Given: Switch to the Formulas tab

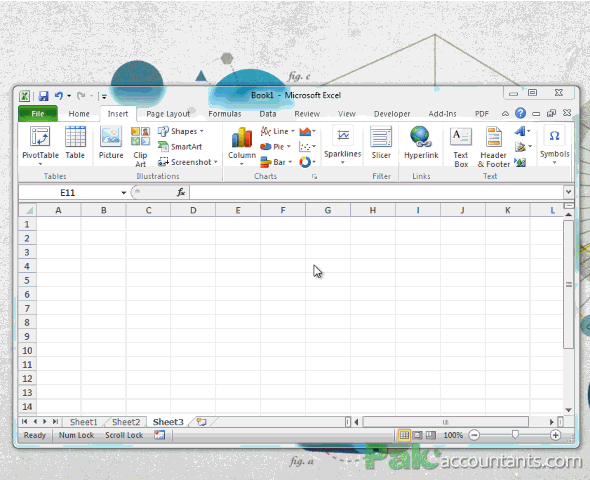Looking at the screenshot, I should click(225, 114).
